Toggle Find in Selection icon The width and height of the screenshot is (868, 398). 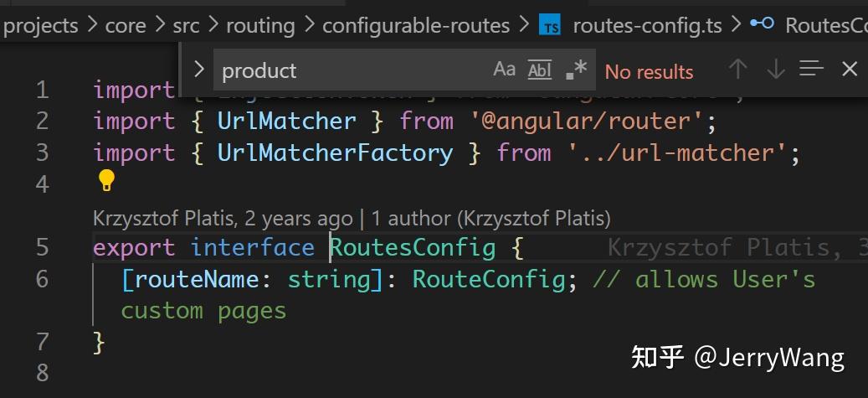[812, 70]
